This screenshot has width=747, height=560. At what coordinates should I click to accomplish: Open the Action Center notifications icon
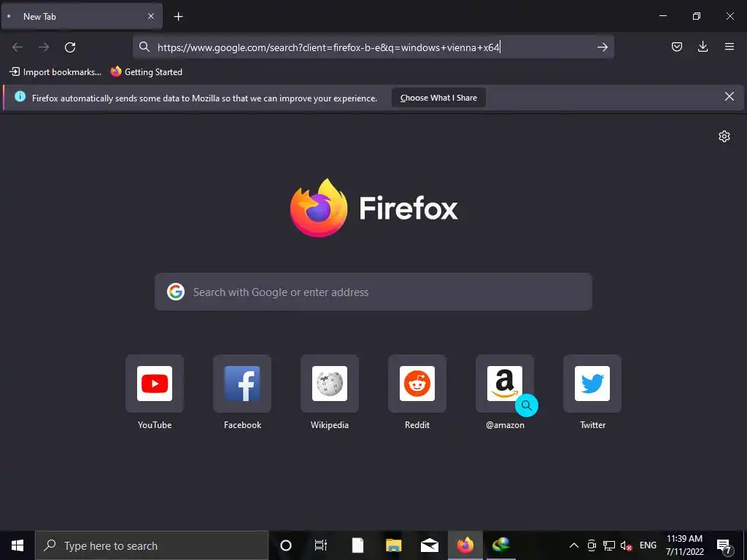724,546
